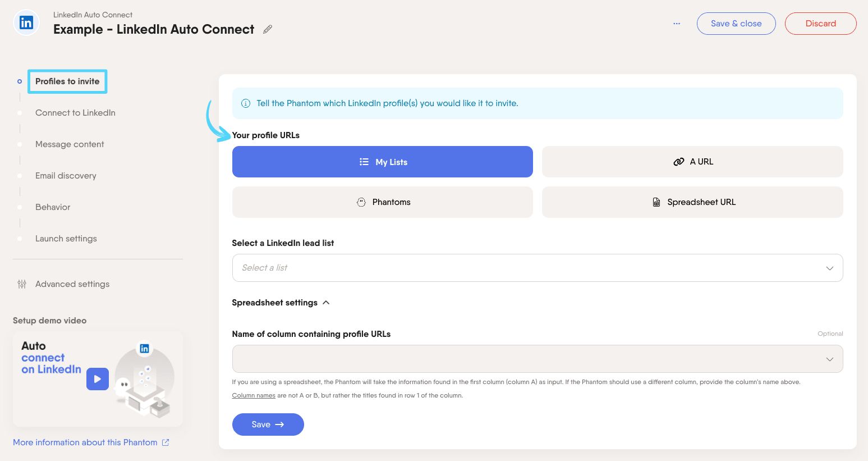Go to the Connect to LinkedIn step

pos(75,113)
